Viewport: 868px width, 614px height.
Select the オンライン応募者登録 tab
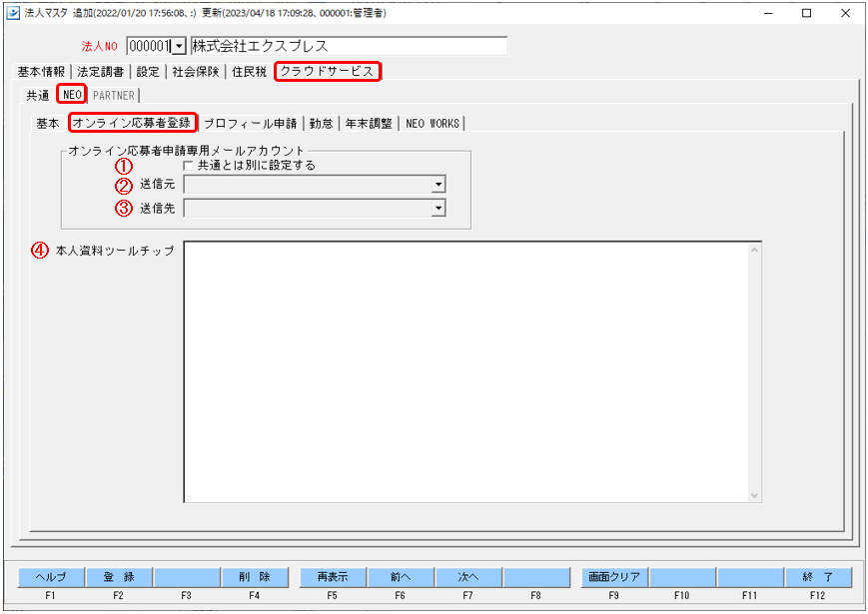point(132,122)
